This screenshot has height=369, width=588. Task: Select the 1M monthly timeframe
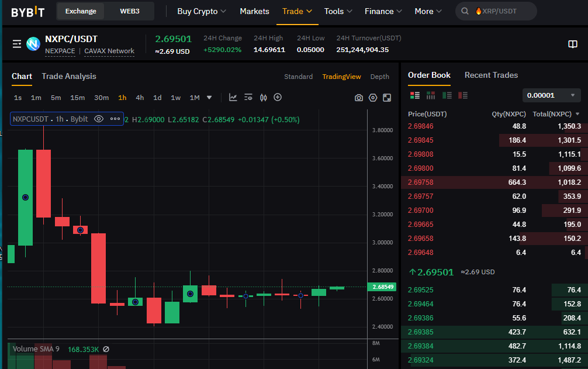point(195,98)
